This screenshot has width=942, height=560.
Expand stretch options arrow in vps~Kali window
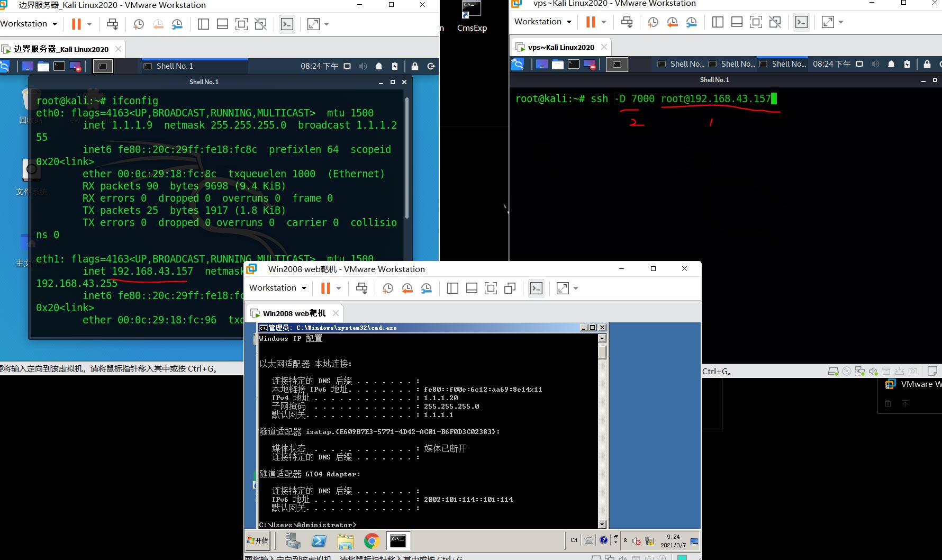pyautogui.click(x=841, y=22)
